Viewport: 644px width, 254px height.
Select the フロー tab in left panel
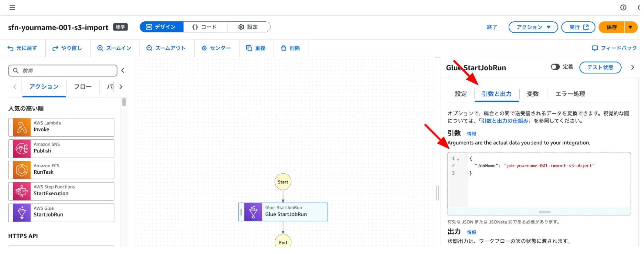coord(83,87)
